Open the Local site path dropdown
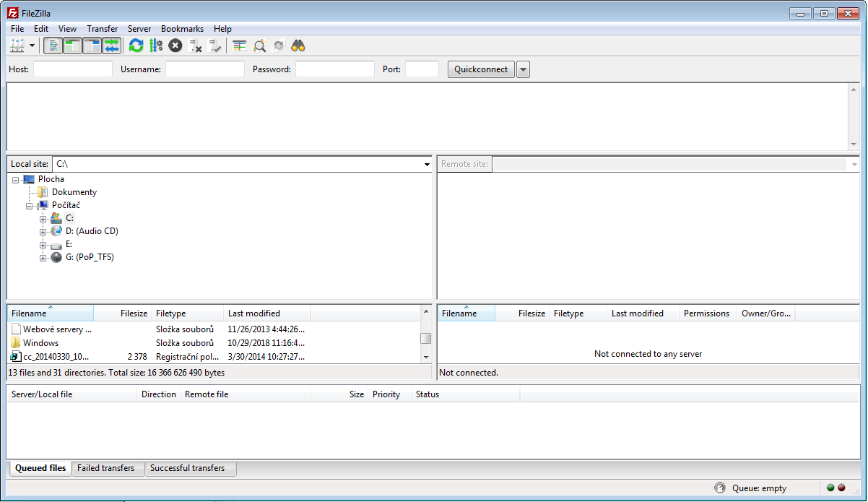Viewport: 868px width, 502px height. click(x=426, y=164)
